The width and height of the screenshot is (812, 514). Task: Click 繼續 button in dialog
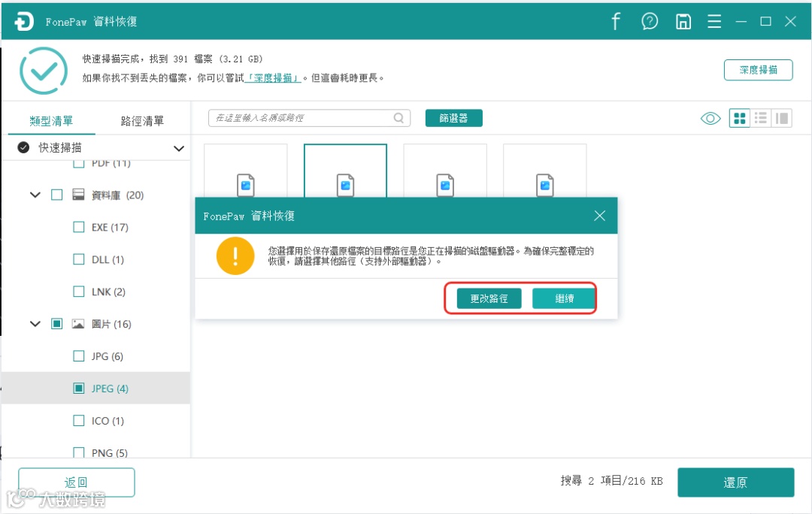[x=564, y=298]
